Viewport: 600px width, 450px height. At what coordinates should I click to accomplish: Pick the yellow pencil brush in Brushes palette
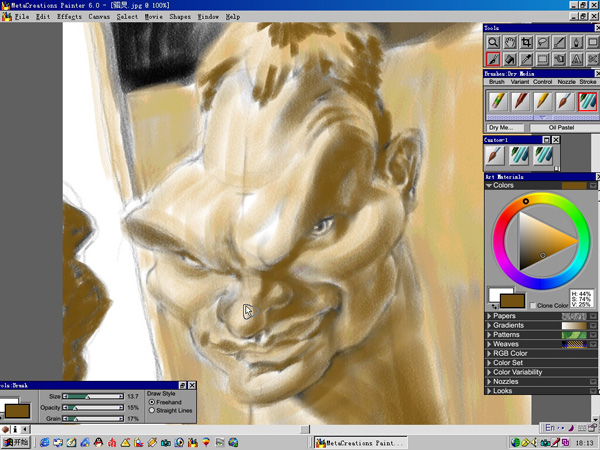(543, 101)
